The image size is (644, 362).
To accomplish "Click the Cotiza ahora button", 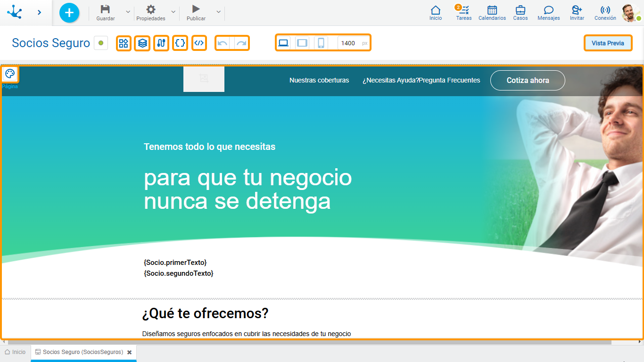I will [528, 80].
